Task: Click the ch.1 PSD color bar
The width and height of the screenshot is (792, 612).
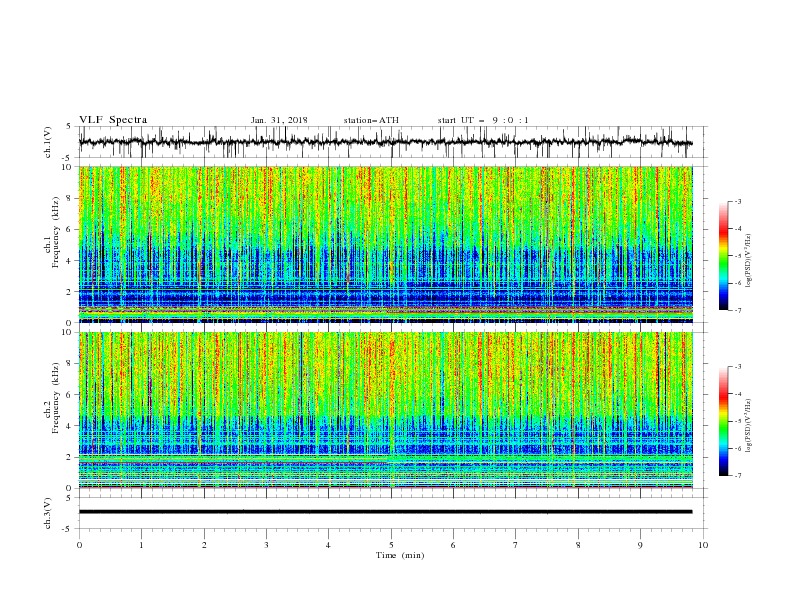Action: [723, 255]
